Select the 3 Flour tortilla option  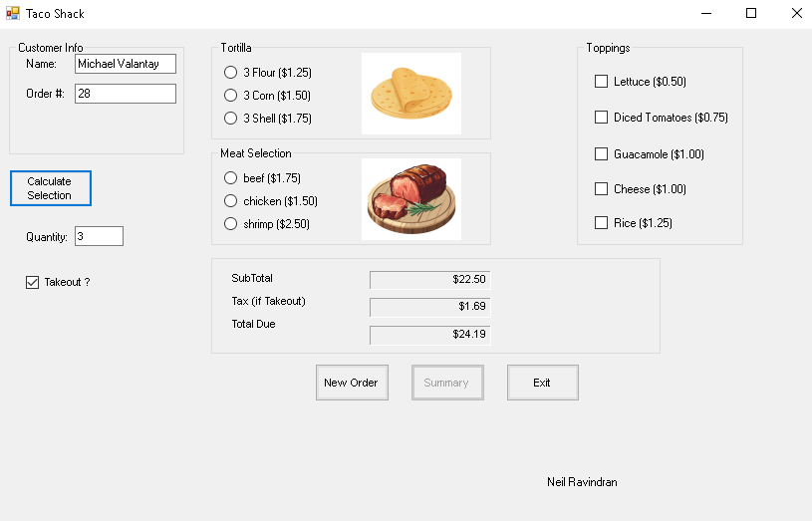coord(231,73)
